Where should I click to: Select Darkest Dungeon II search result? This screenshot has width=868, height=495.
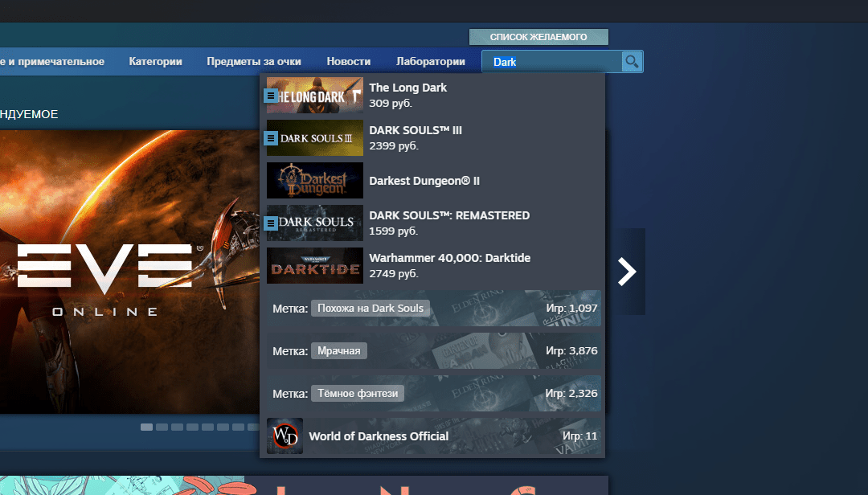[434, 181]
